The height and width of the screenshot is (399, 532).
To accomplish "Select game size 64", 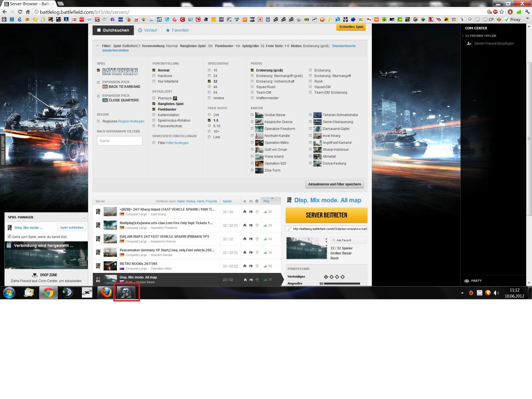I will [x=209, y=92].
